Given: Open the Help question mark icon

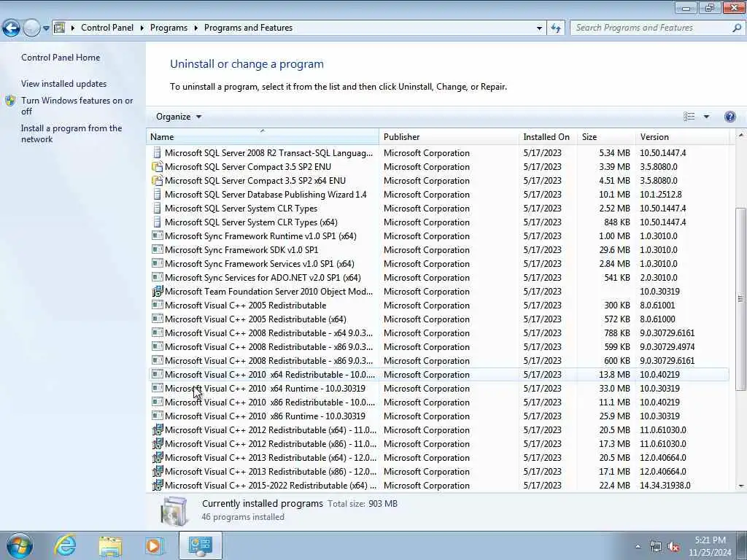Looking at the screenshot, I should click(x=729, y=117).
